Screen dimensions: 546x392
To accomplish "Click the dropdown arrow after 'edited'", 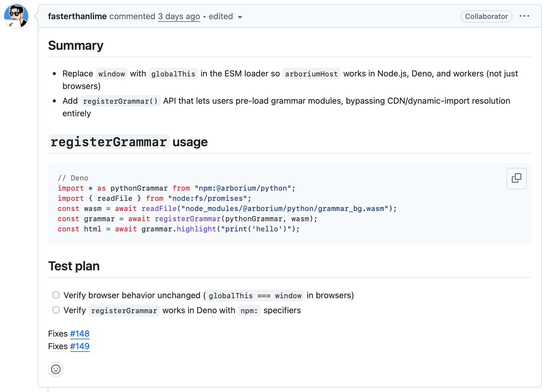I will click(240, 17).
